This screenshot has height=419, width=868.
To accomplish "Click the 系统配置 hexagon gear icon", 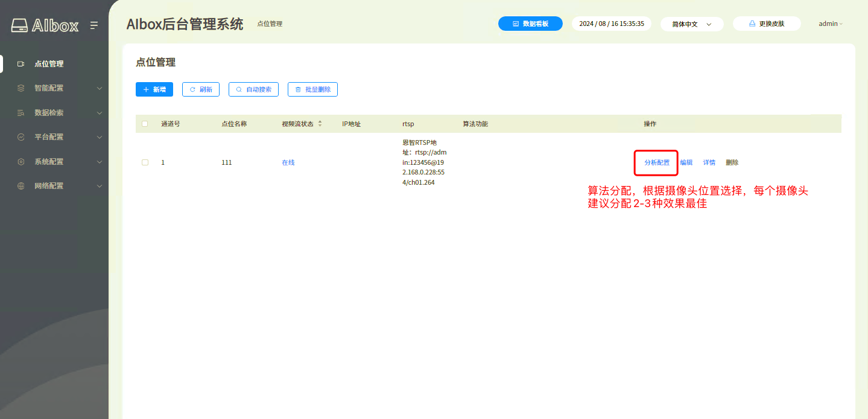I will [21, 162].
